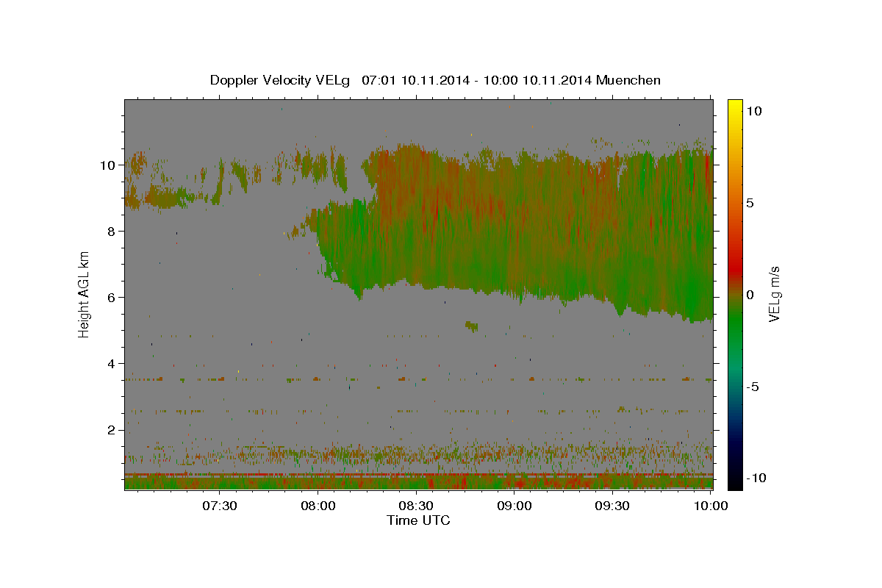882x588 pixels.
Task: Click the 10:00 time tick label
Action: [x=711, y=506]
